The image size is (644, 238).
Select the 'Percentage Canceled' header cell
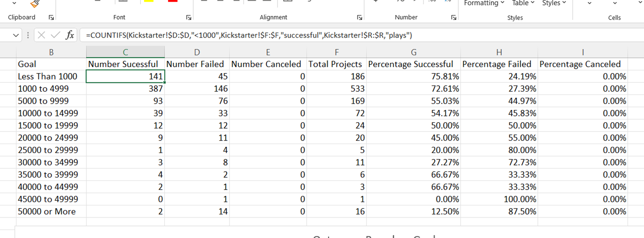coord(583,64)
